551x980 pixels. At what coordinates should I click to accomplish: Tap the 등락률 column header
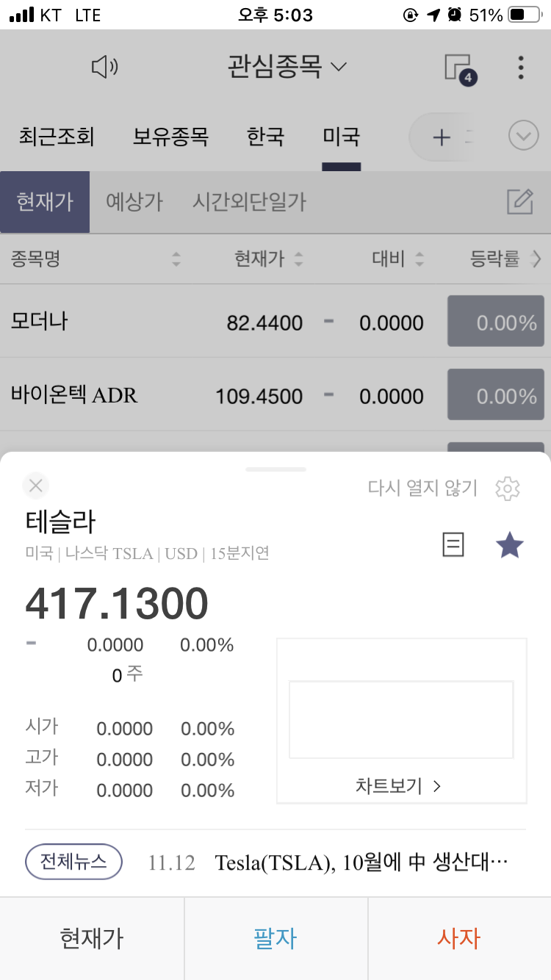coord(494,259)
